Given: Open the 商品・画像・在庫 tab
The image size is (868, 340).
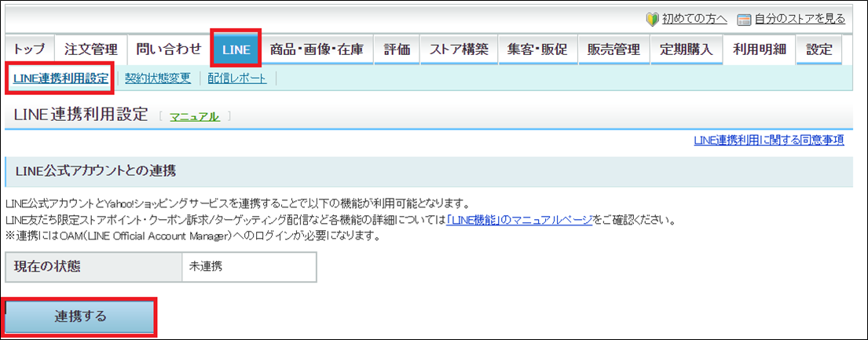Looking at the screenshot, I should [x=317, y=49].
